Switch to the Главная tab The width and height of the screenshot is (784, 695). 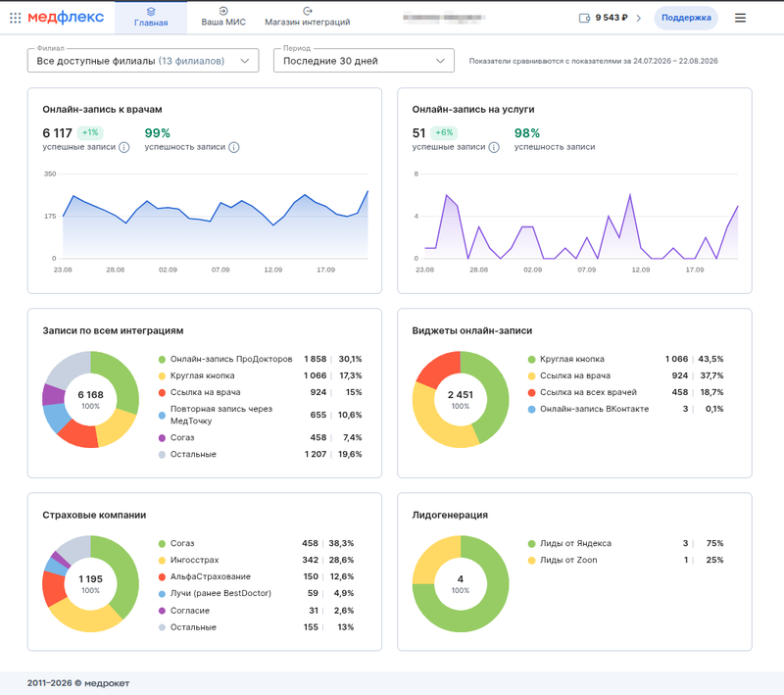point(151,18)
